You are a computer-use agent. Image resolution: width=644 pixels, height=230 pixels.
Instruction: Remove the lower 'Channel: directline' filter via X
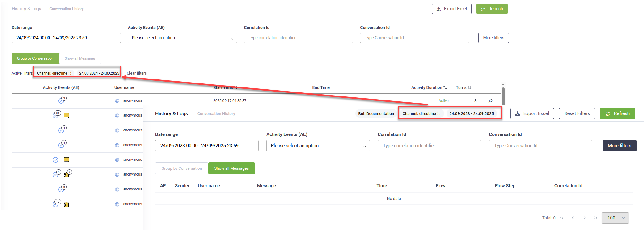tap(439, 114)
